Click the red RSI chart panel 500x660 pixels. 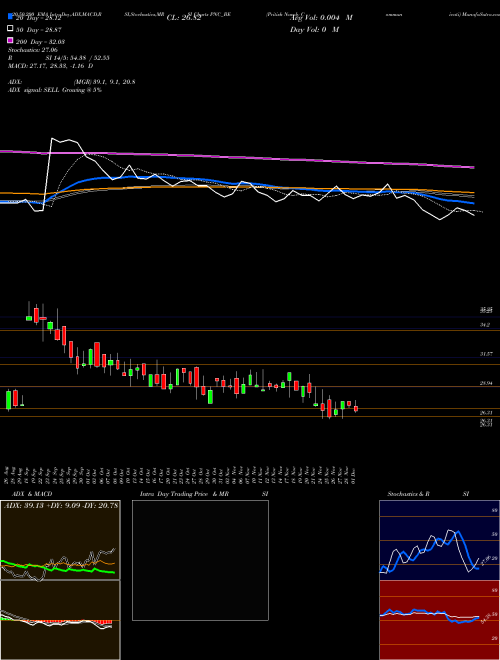click(x=439, y=620)
